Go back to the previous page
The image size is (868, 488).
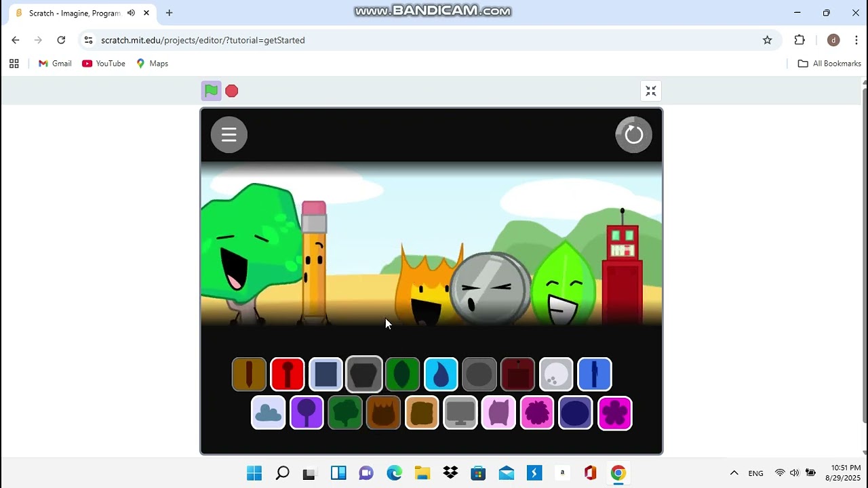coord(16,40)
